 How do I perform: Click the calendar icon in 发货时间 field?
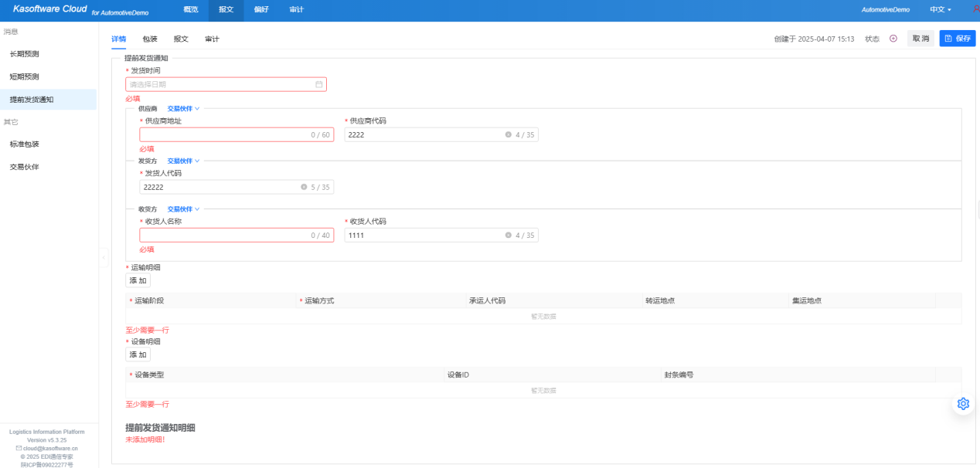pos(318,84)
